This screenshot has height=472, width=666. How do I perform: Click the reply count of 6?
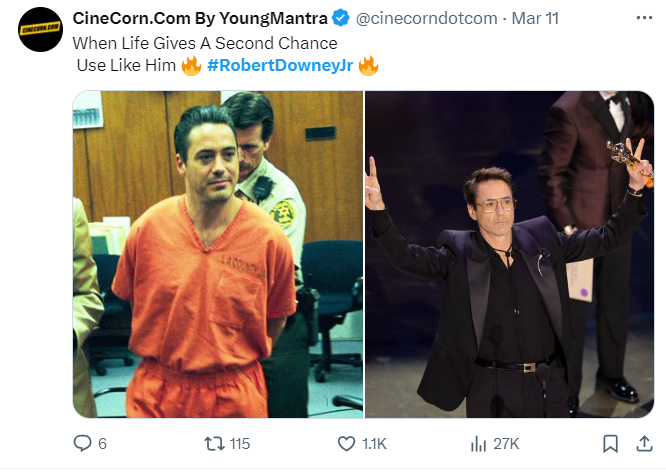102,443
